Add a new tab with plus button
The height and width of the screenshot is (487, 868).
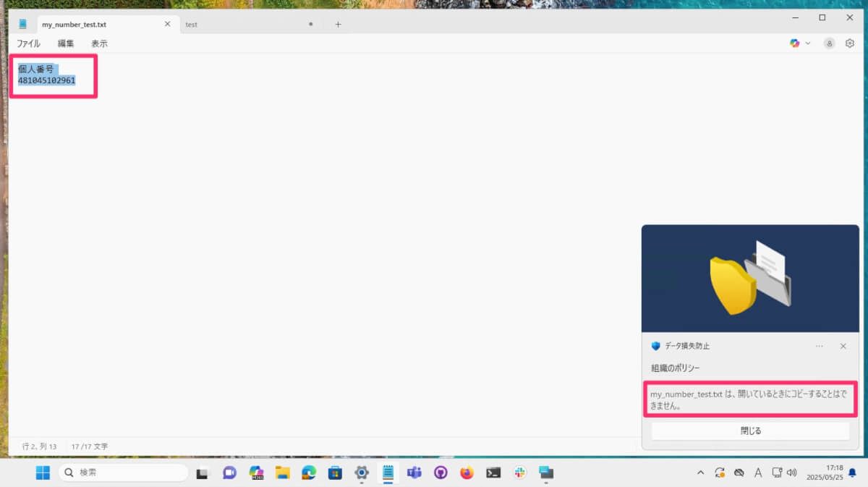pos(338,24)
